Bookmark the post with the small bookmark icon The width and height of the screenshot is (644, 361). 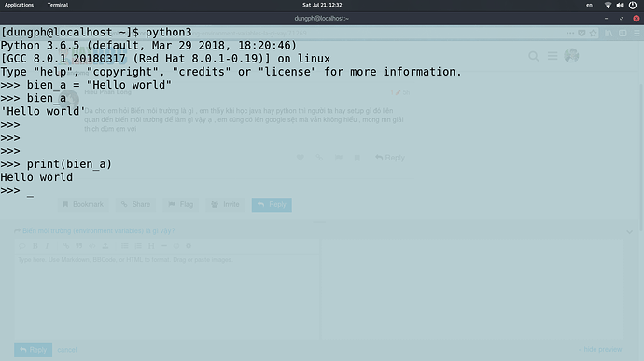click(x=357, y=158)
